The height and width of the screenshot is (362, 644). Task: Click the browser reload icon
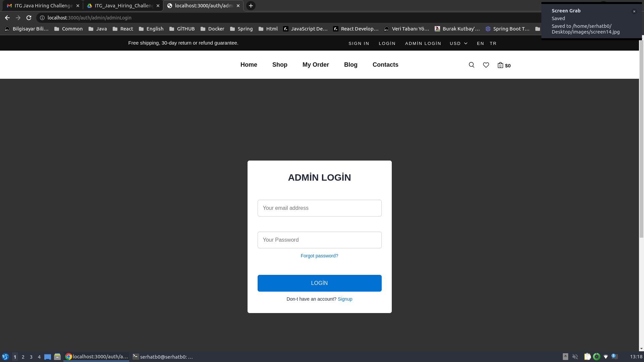(x=29, y=18)
